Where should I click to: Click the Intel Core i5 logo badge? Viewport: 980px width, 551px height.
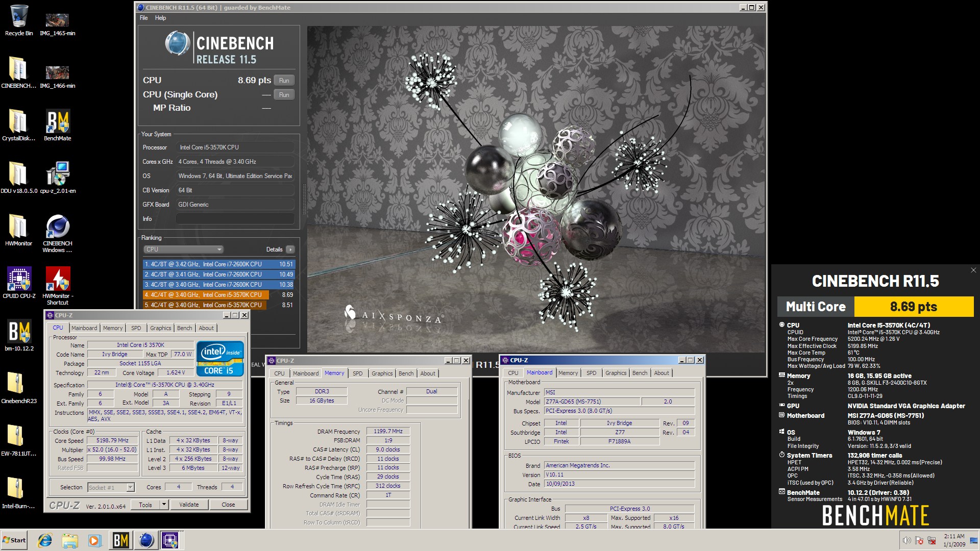point(220,359)
